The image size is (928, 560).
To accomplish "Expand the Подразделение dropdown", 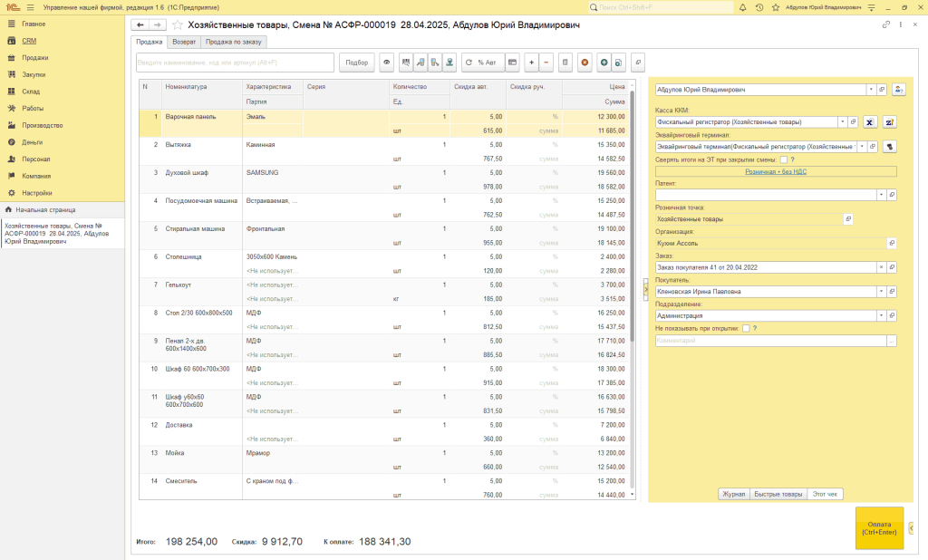I will [x=881, y=315].
